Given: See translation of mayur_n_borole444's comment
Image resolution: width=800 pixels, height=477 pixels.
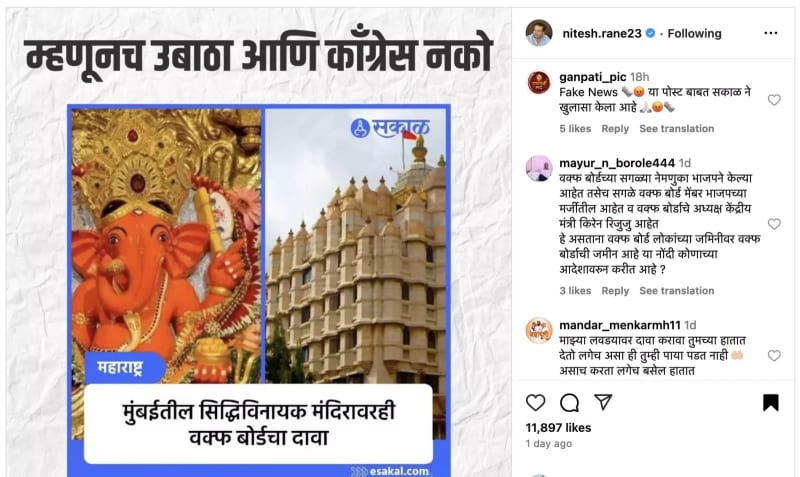Looking at the screenshot, I should coord(677,291).
